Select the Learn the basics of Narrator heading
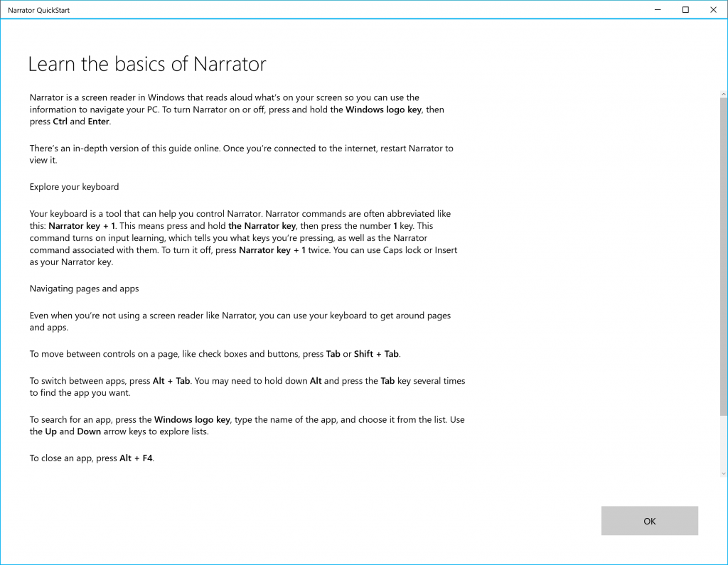Image resolution: width=728 pixels, height=565 pixels. tap(146, 65)
